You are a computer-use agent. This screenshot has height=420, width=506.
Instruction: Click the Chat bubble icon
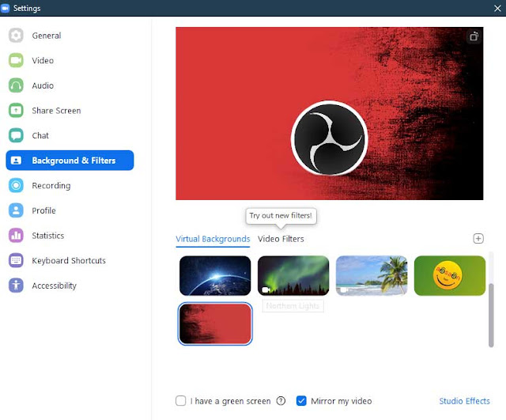(x=16, y=135)
